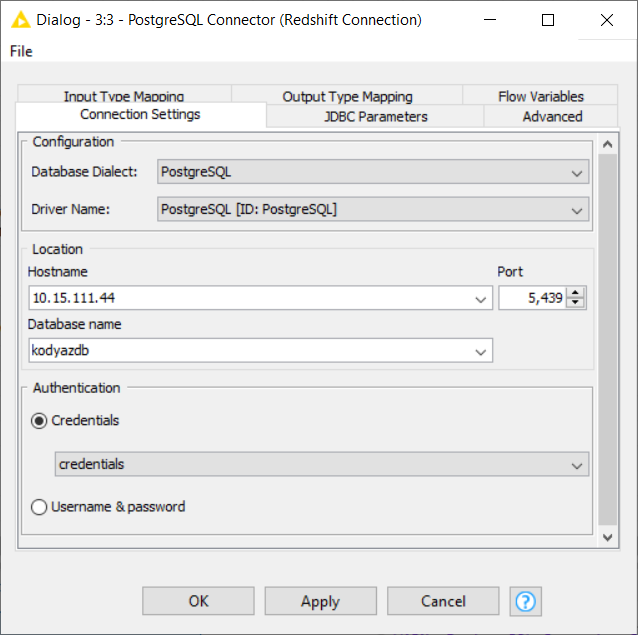638x635 pixels.
Task: Click the Apply button
Action: [x=321, y=601]
